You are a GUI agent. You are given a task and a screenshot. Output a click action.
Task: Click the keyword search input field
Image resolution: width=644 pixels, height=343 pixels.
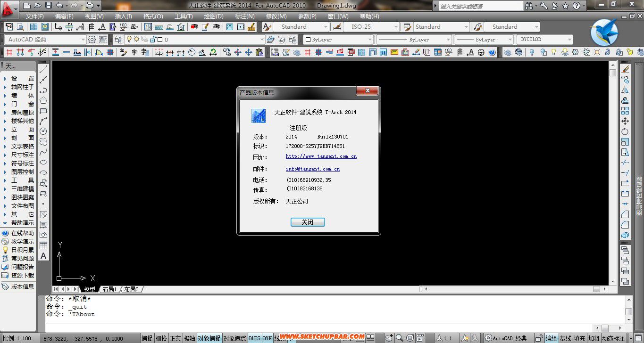click(481, 6)
